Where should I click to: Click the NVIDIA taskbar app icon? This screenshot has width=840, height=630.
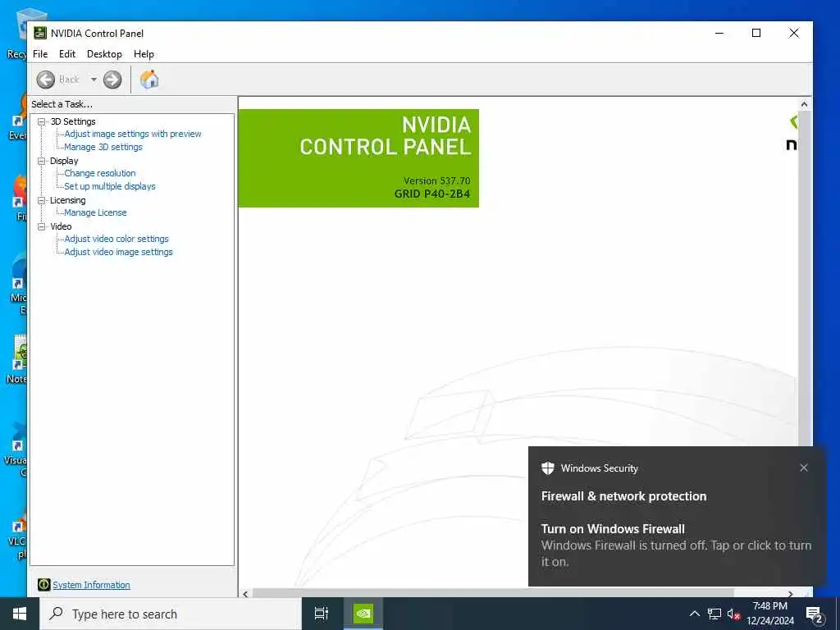363,614
